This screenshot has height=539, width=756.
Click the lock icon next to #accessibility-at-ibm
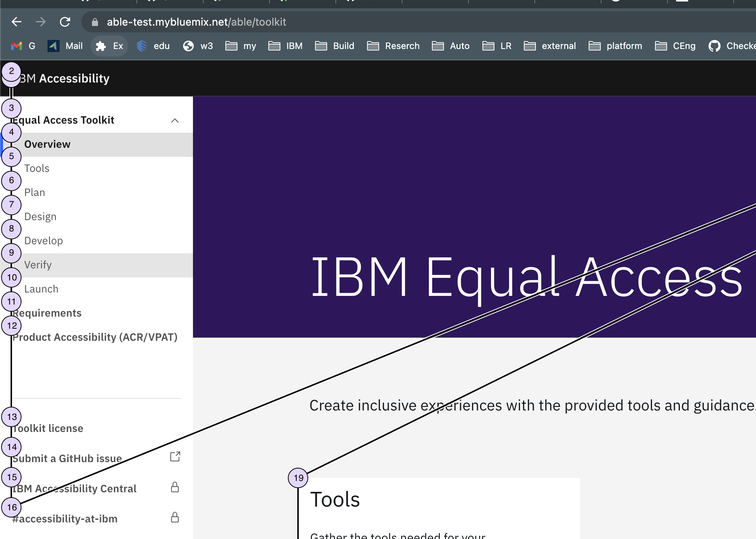coord(174,518)
